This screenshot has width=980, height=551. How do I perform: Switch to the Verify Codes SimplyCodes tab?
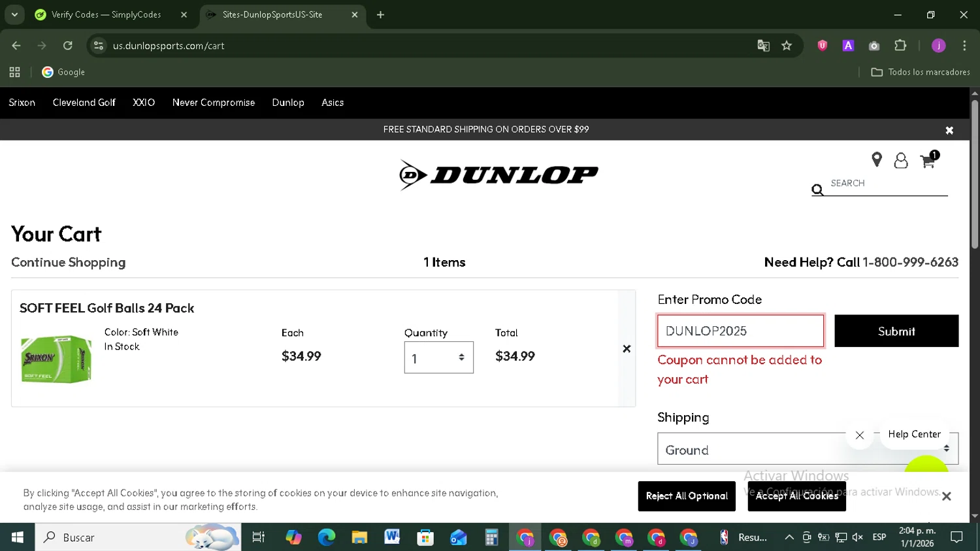[x=106, y=15]
